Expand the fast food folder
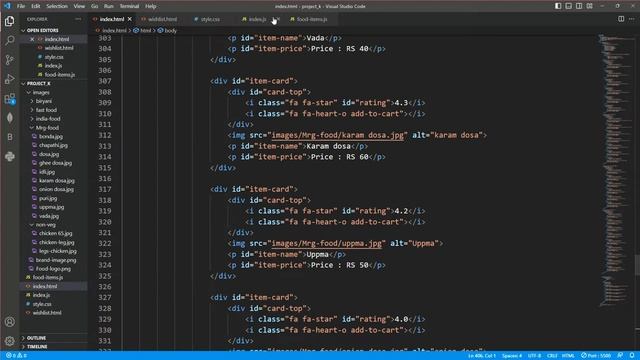 point(46,110)
